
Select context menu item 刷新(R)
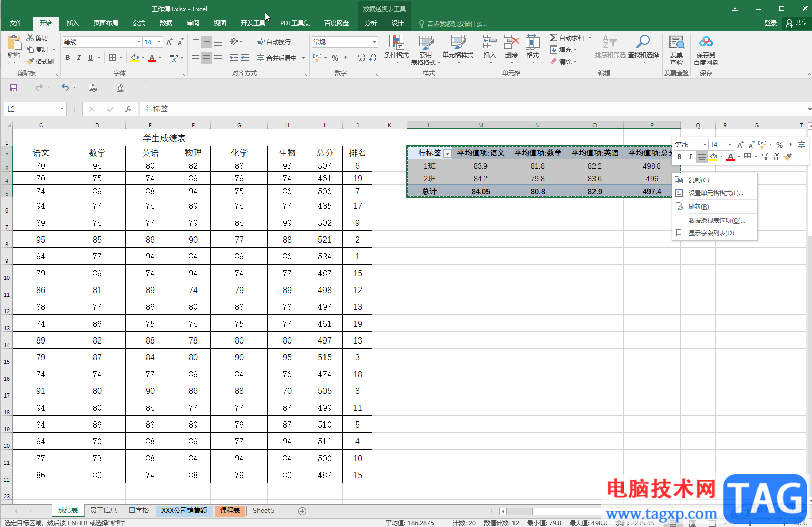(x=715, y=207)
